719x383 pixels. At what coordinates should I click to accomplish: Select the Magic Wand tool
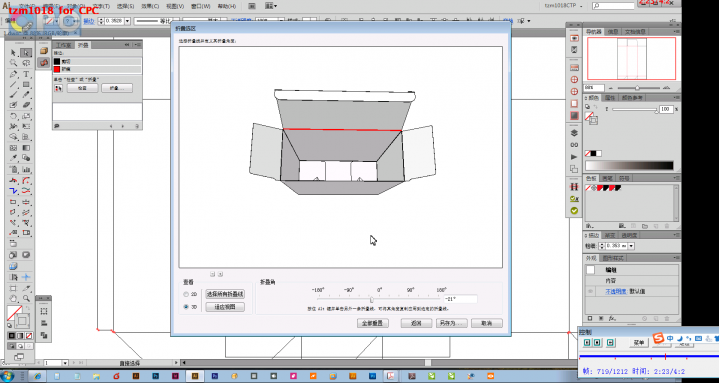point(13,63)
